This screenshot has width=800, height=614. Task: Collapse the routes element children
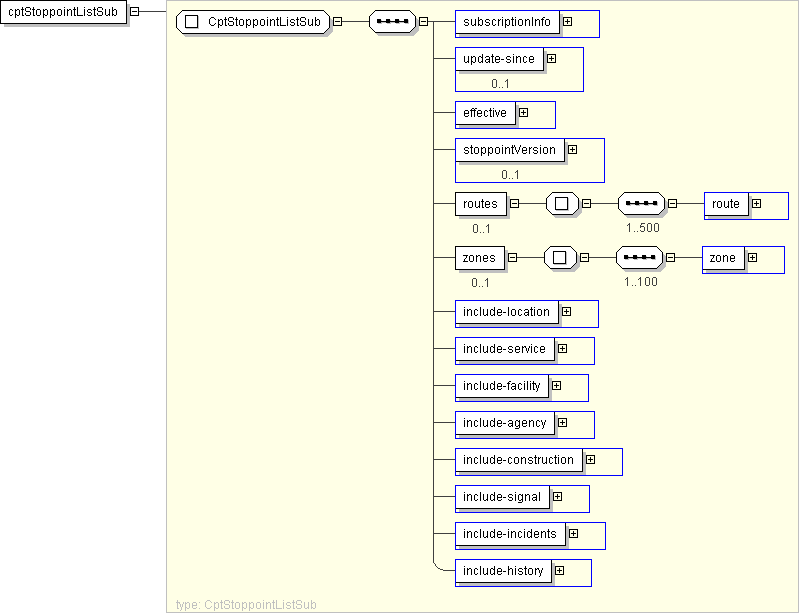[514, 204]
